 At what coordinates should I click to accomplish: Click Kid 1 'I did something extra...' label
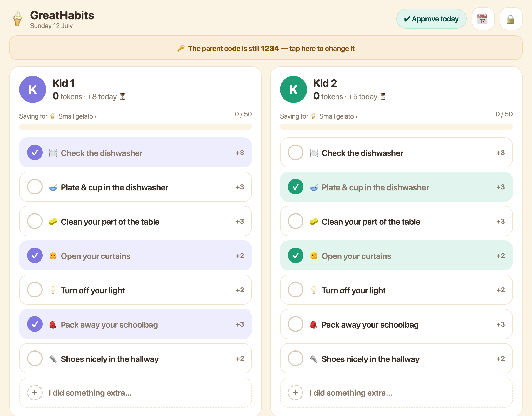pos(90,393)
